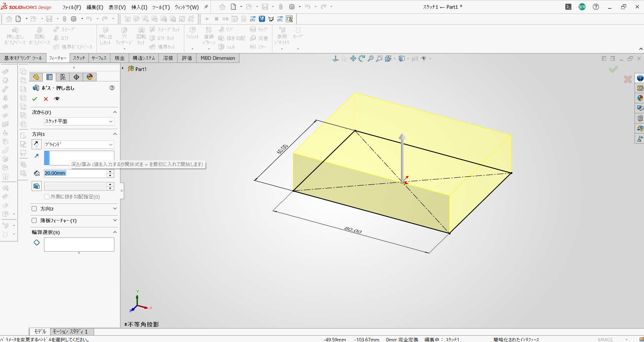This screenshot has height=342, width=644.
Task: Open the Display Style icon
Action: (x=402, y=59)
